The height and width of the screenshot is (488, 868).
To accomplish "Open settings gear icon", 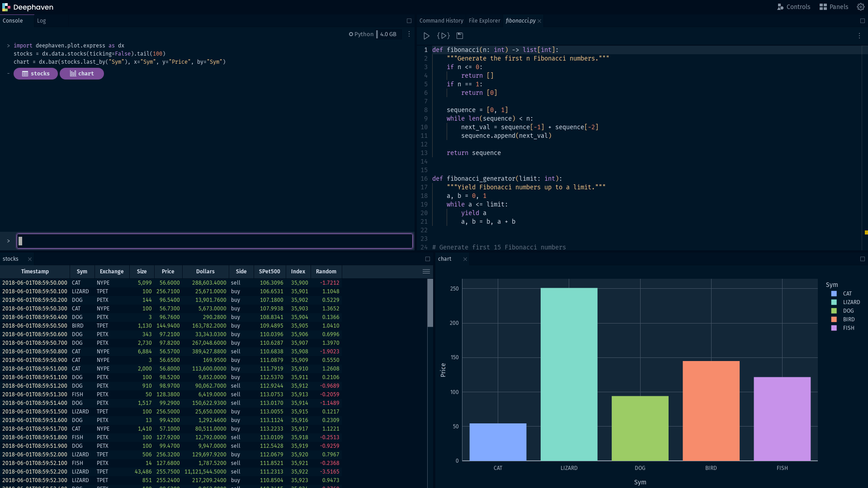I will tap(861, 7).
